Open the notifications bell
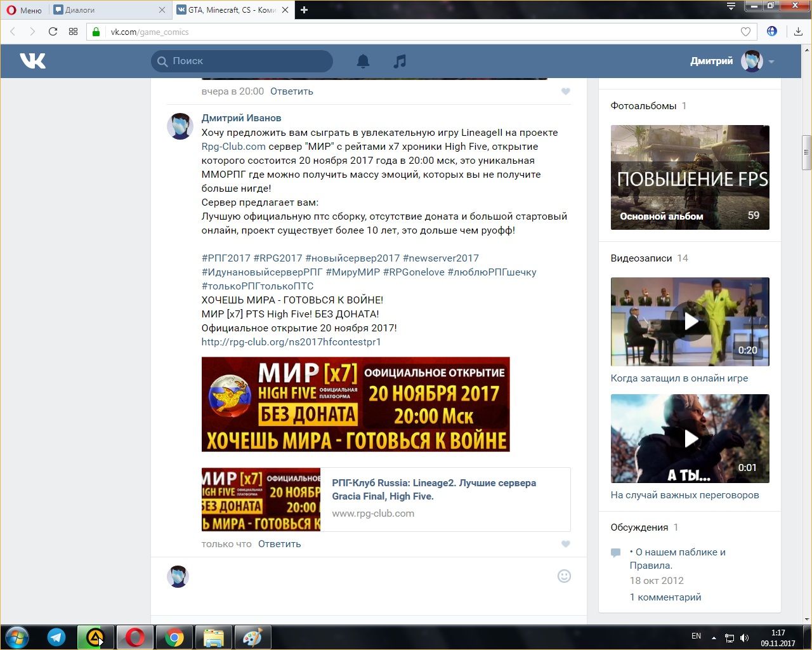The height and width of the screenshot is (650, 812). pyautogui.click(x=363, y=61)
